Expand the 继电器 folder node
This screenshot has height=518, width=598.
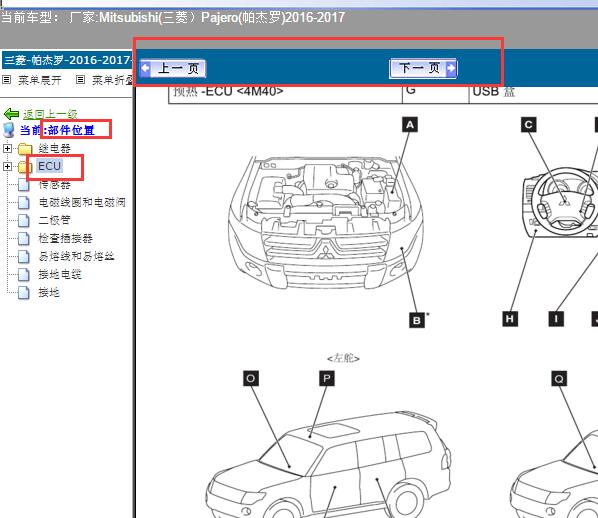(7, 148)
